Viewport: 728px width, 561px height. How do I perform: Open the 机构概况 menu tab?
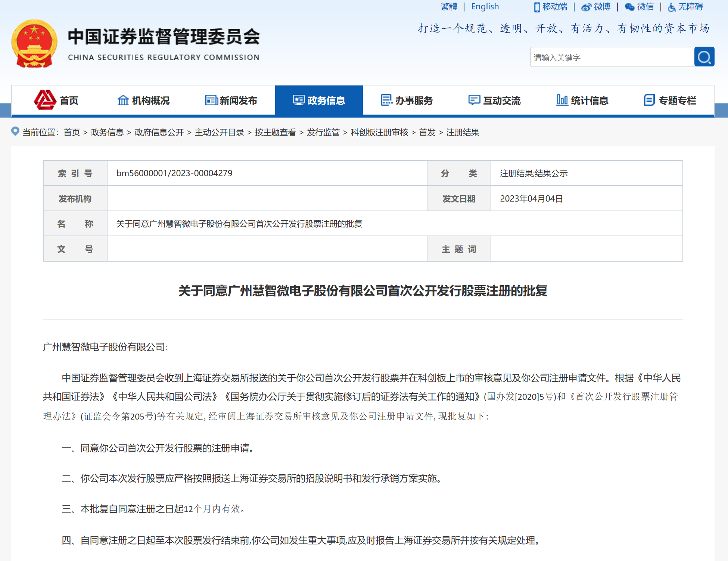144,100
